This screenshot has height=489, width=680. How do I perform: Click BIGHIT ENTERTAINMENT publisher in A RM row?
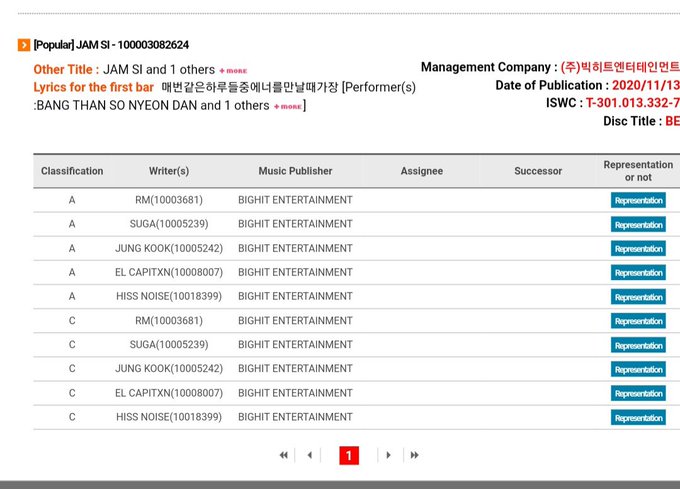click(295, 200)
